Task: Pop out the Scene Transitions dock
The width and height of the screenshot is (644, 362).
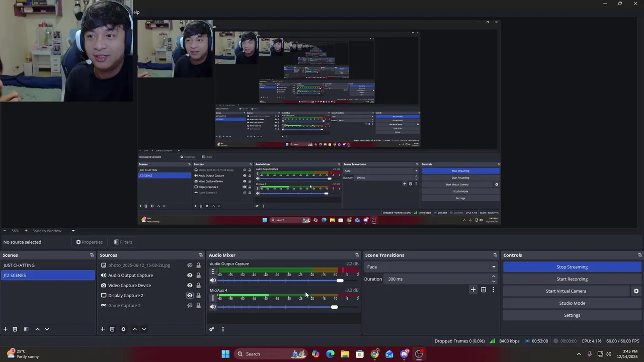Action: point(495,255)
